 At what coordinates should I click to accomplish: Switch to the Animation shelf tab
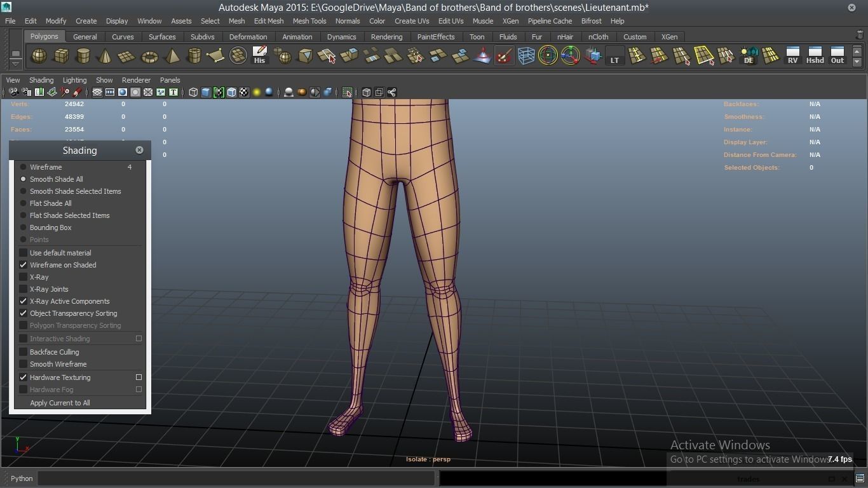(x=297, y=37)
